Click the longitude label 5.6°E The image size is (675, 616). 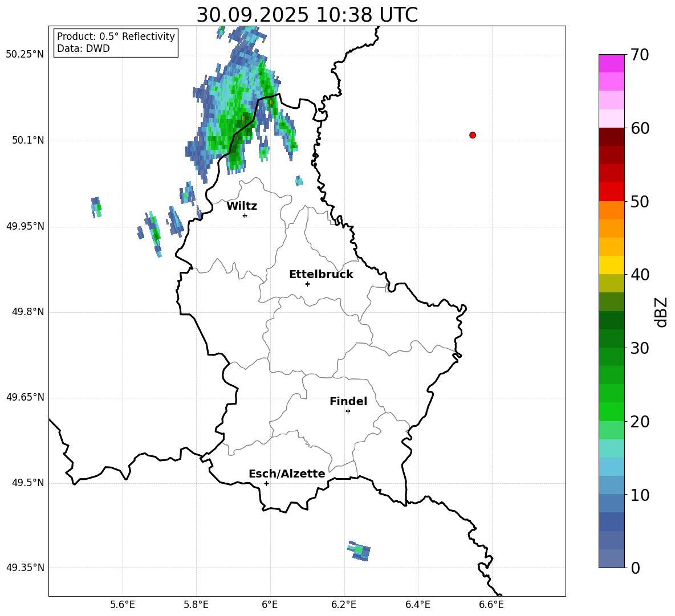click(x=123, y=605)
